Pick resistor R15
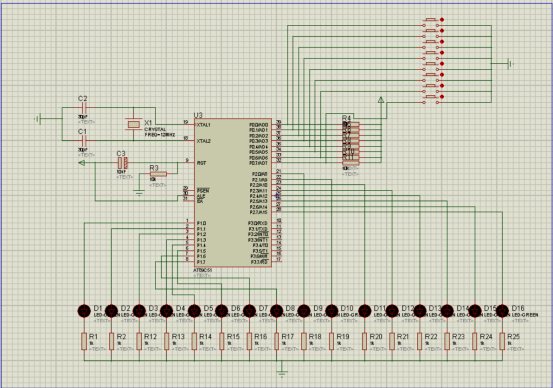Image resolution: width=553 pixels, height=388 pixels. [221, 341]
